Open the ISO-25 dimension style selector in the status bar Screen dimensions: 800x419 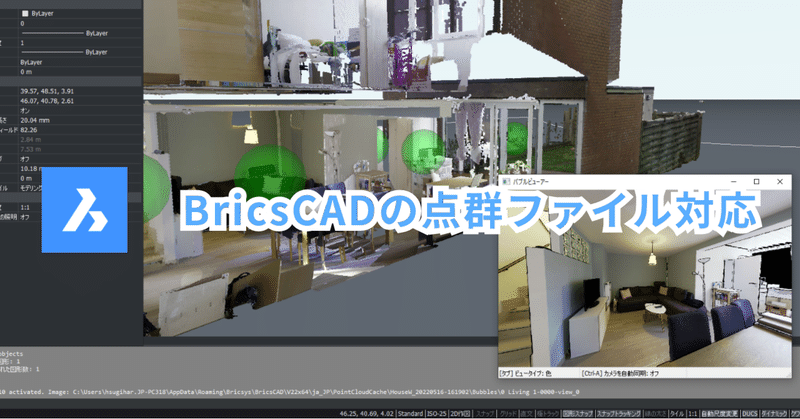click(x=437, y=413)
